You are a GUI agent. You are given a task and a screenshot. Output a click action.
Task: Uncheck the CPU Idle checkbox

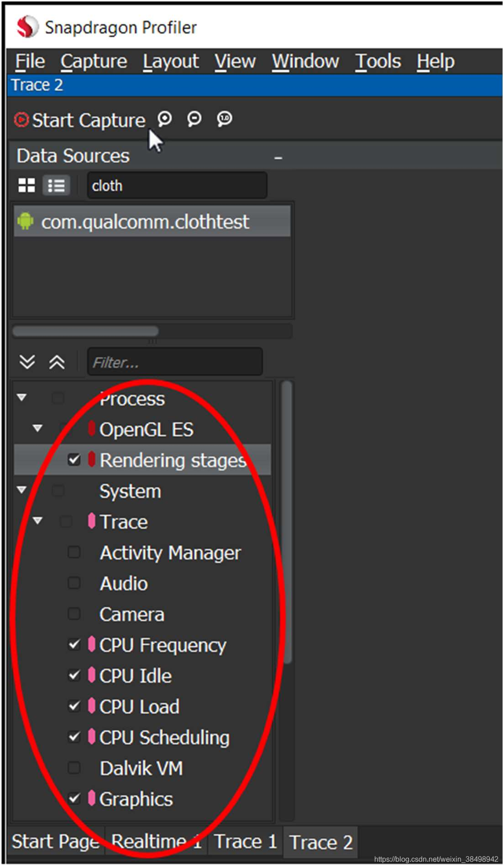pyautogui.click(x=74, y=675)
